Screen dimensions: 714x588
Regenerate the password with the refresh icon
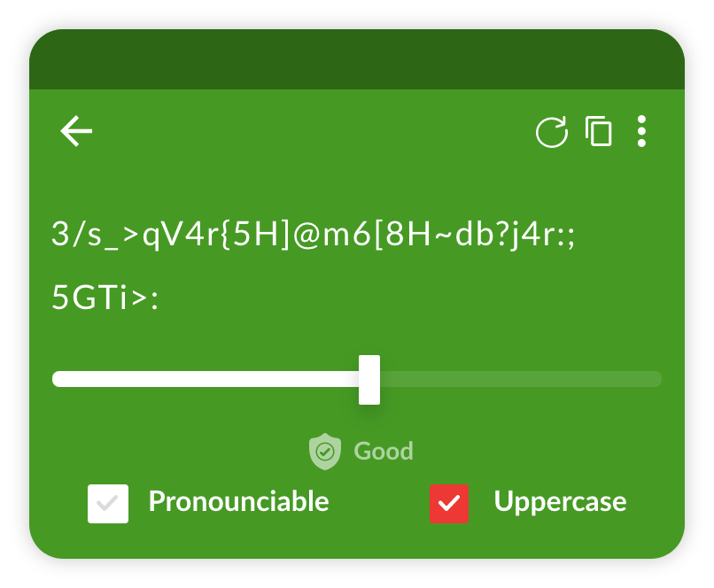click(x=552, y=133)
